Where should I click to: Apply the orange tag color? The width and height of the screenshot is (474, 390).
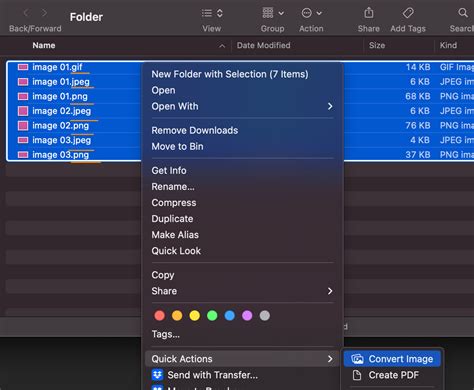(177, 315)
